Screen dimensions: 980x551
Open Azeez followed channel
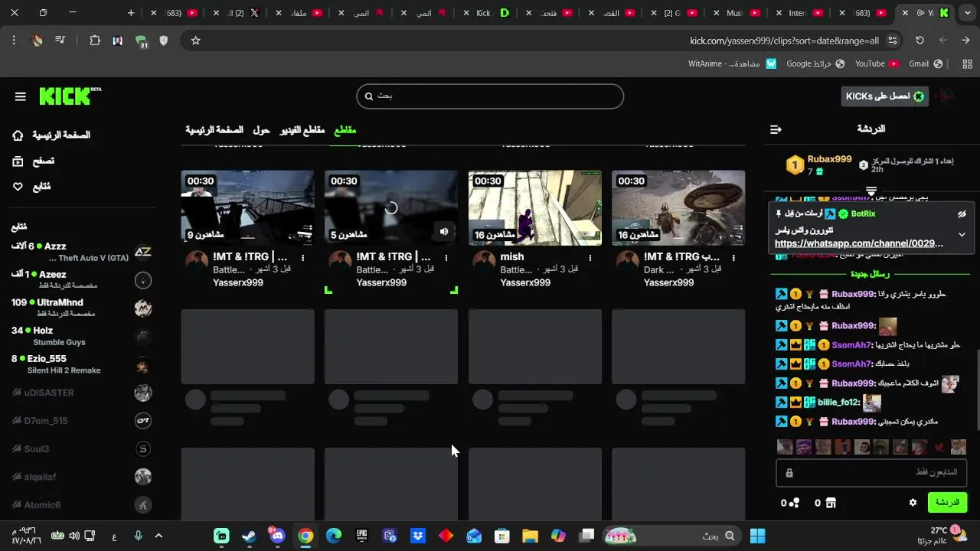pyautogui.click(x=80, y=280)
